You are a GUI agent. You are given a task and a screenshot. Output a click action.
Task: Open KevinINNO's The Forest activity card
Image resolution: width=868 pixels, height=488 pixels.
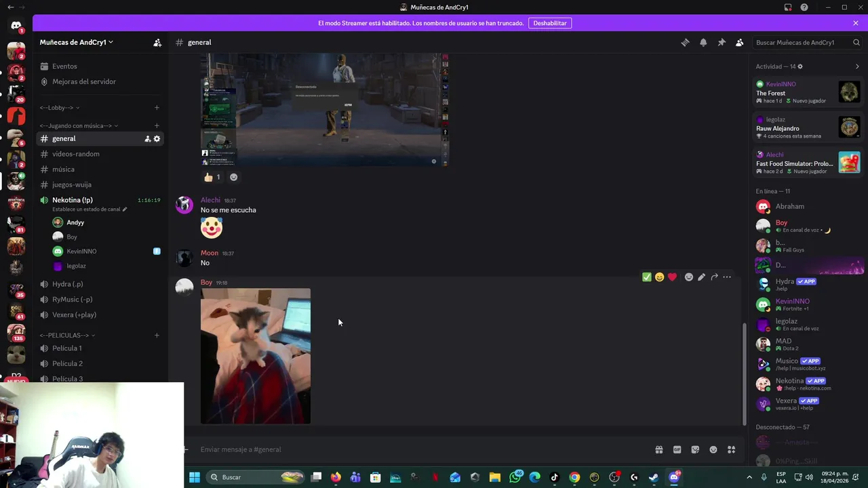click(x=808, y=92)
